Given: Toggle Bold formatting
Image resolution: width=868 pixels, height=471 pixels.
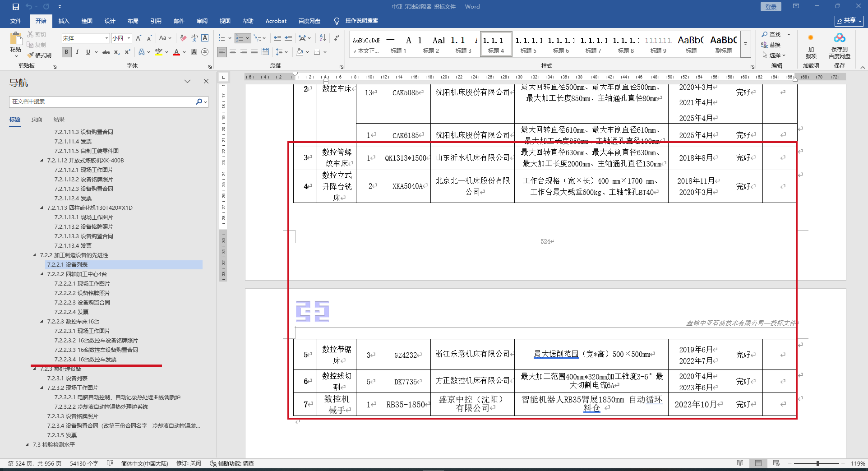Looking at the screenshot, I should tap(66, 52).
